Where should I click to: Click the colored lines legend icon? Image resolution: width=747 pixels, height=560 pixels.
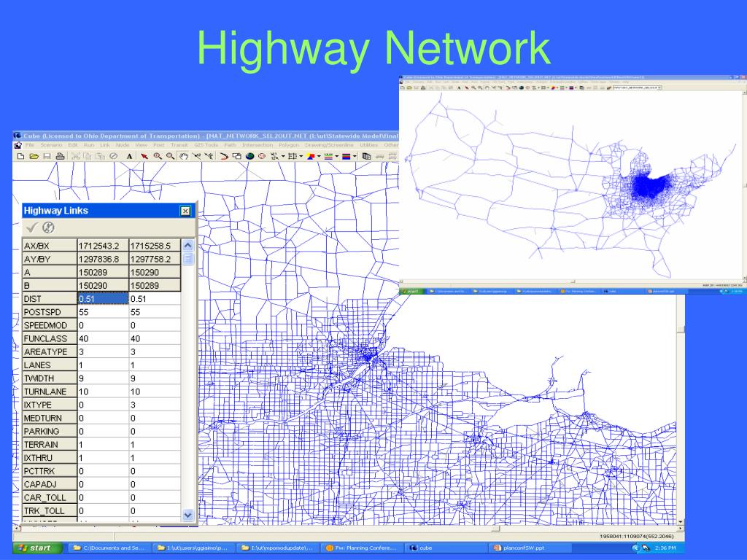328,156
